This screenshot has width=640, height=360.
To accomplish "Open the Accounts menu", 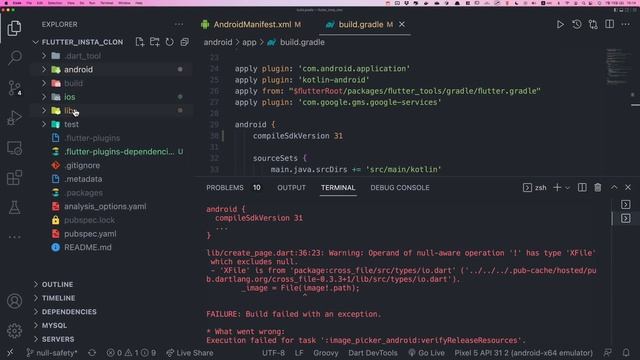I will 14,301.
